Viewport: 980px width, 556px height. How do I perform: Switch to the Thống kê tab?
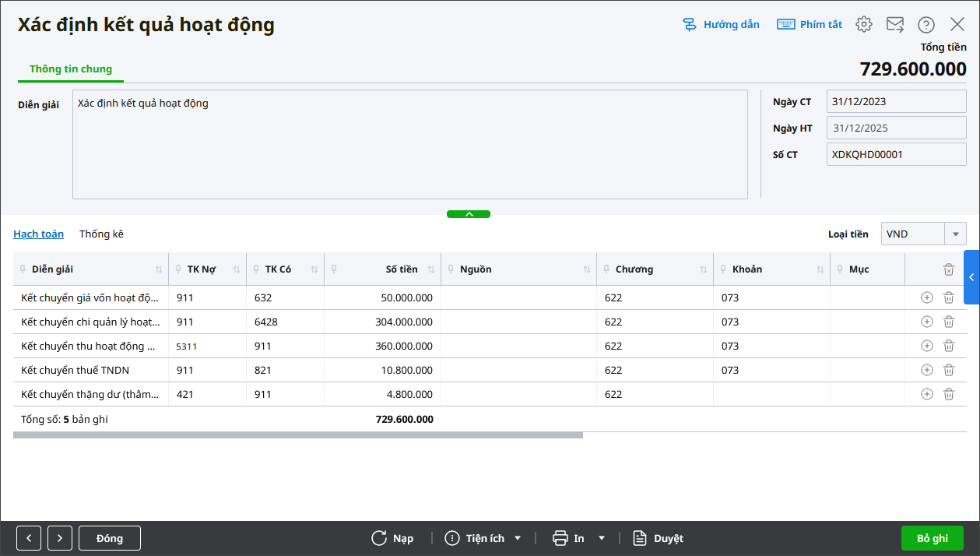click(x=101, y=234)
